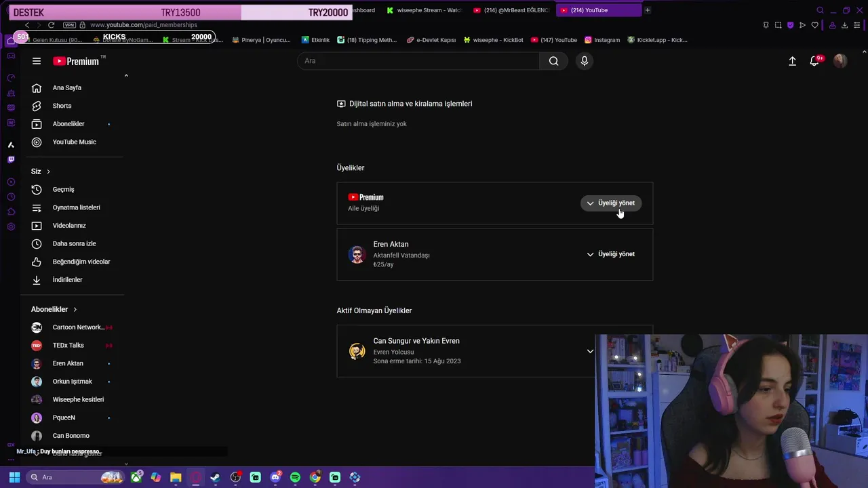
Task: Reload the page with the refresh icon
Action: [x=51, y=25]
